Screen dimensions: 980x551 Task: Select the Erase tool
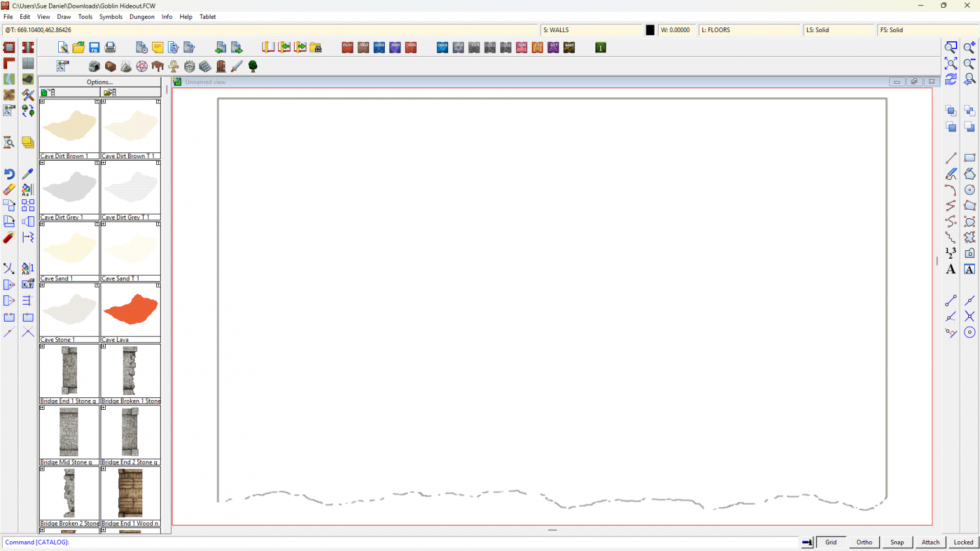coord(9,190)
